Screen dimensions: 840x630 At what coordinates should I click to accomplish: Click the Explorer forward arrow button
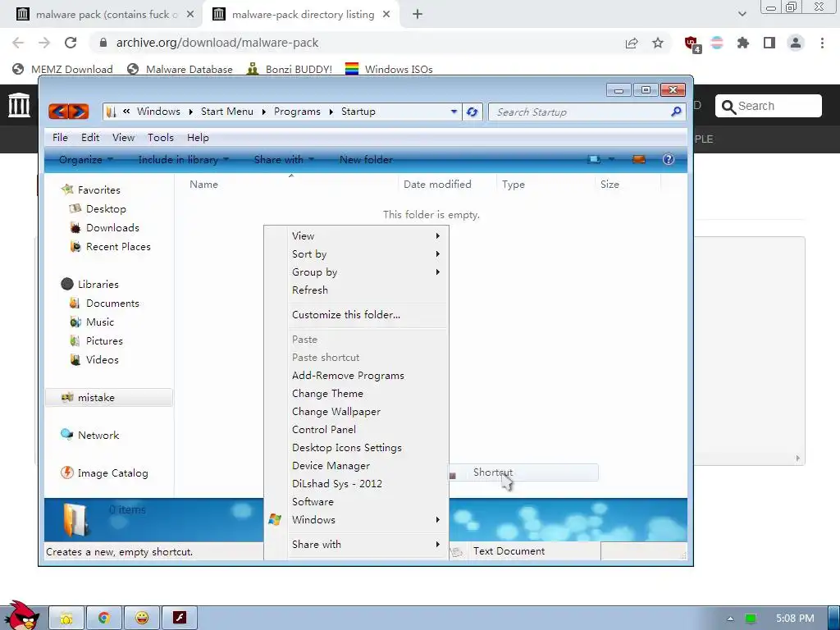(78, 112)
